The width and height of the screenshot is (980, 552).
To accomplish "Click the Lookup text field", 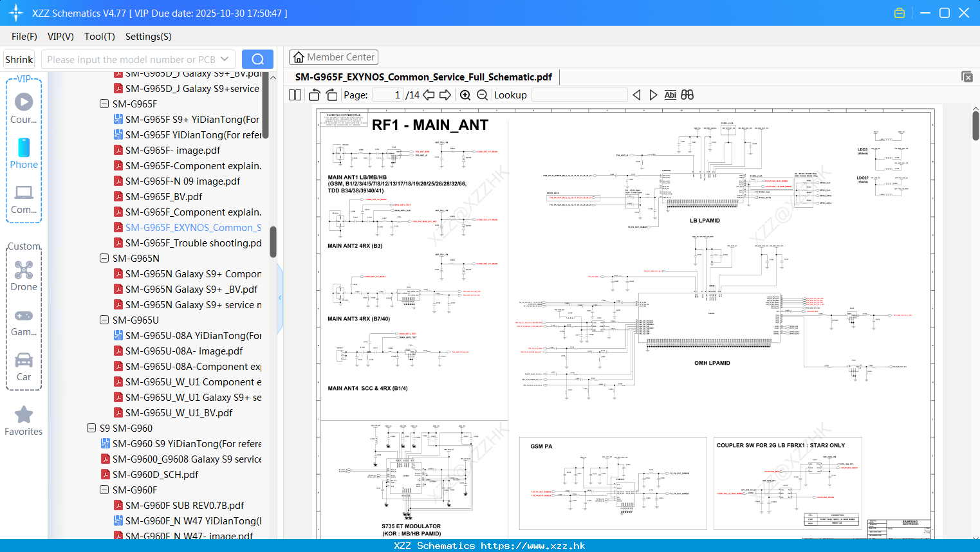I will pyautogui.click(x=580, y=95).
